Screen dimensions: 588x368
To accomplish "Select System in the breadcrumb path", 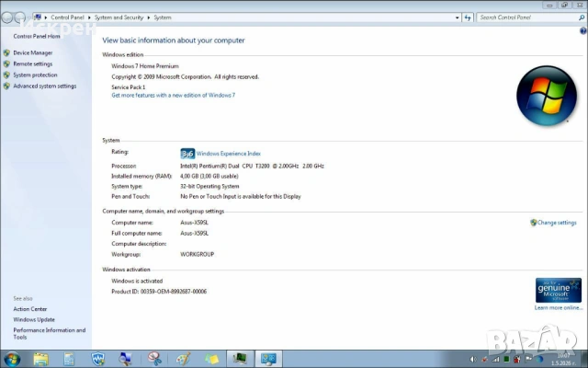I will pyautogui.click(x=163, y=17).
